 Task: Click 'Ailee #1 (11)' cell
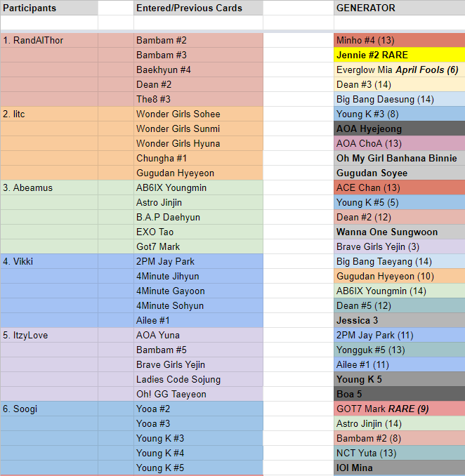tap(400, 364)
